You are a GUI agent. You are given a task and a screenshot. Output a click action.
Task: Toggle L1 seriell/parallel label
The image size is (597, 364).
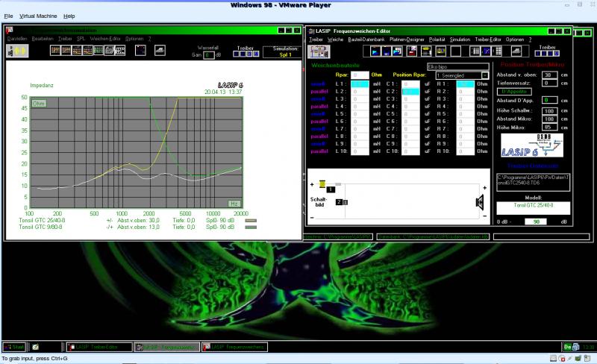pyautogui.click(x=319, y=83)
